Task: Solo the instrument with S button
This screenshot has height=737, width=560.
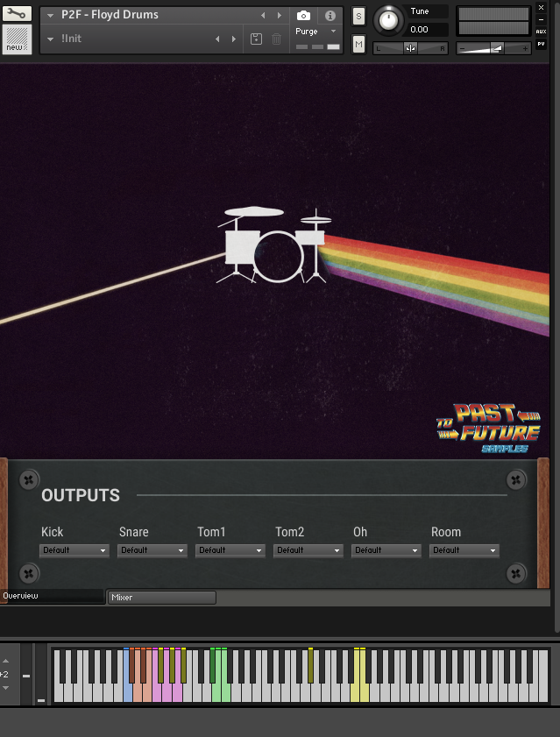Action: coord(358,17)
